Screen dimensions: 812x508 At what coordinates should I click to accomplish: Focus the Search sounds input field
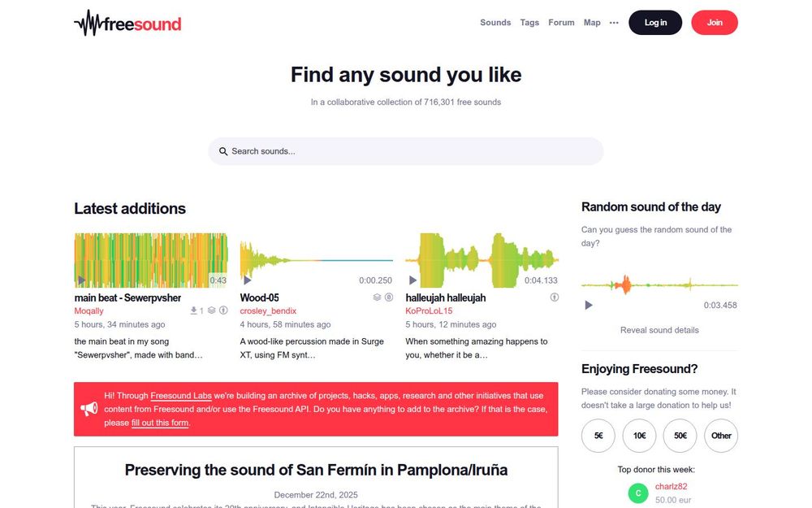pyautogui.click(x=405, y=151)
